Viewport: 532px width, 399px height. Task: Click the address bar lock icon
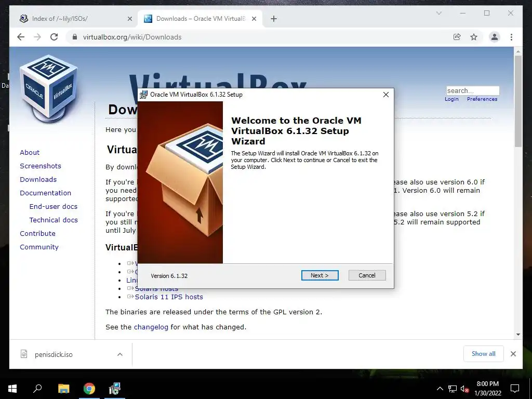(x=75, y=37)
